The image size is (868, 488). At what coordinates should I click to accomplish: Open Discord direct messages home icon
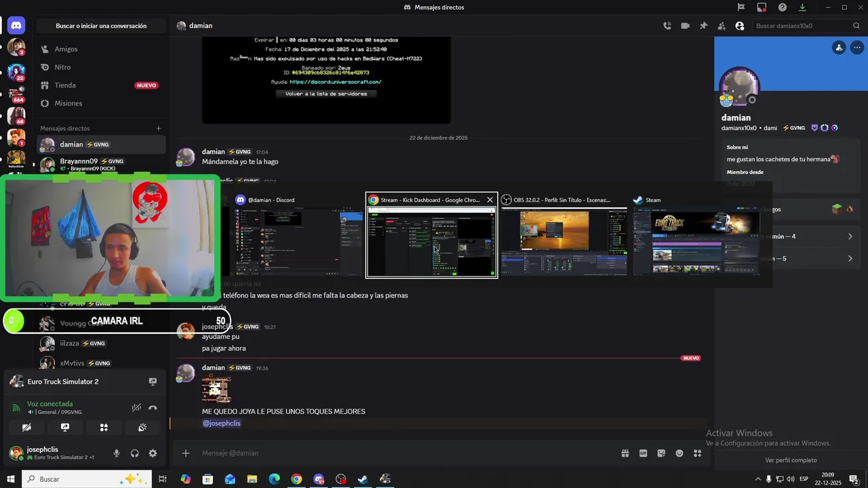16,26
